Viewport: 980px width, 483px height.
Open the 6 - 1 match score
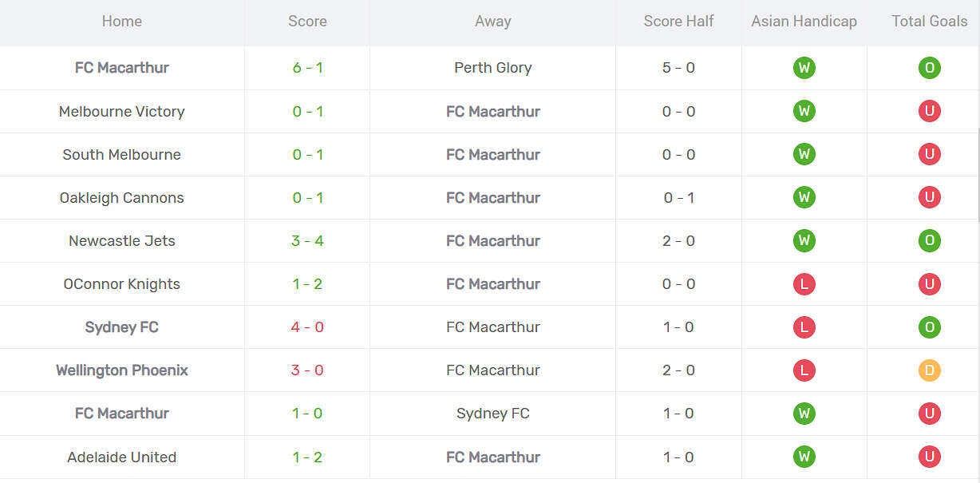pos(307,68)
